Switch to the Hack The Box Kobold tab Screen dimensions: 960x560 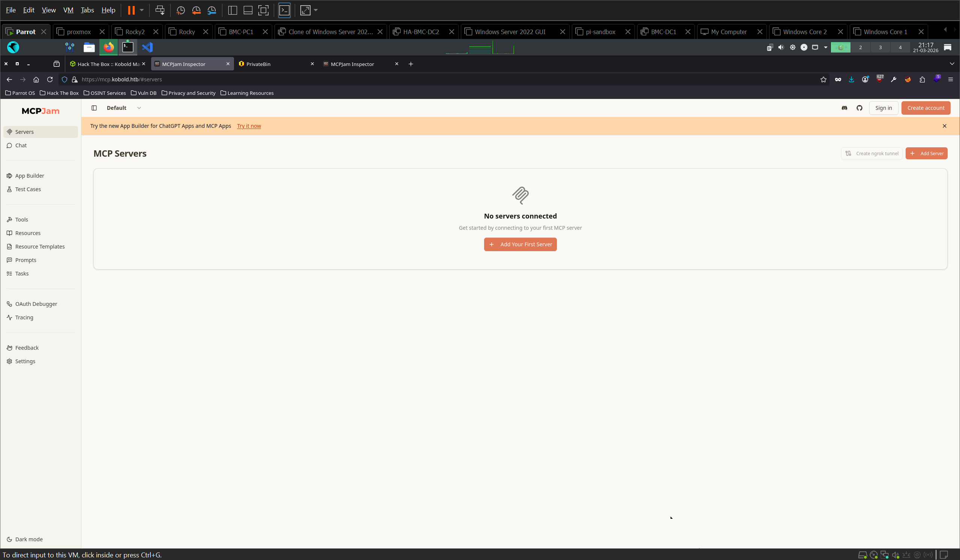[107, 64]
